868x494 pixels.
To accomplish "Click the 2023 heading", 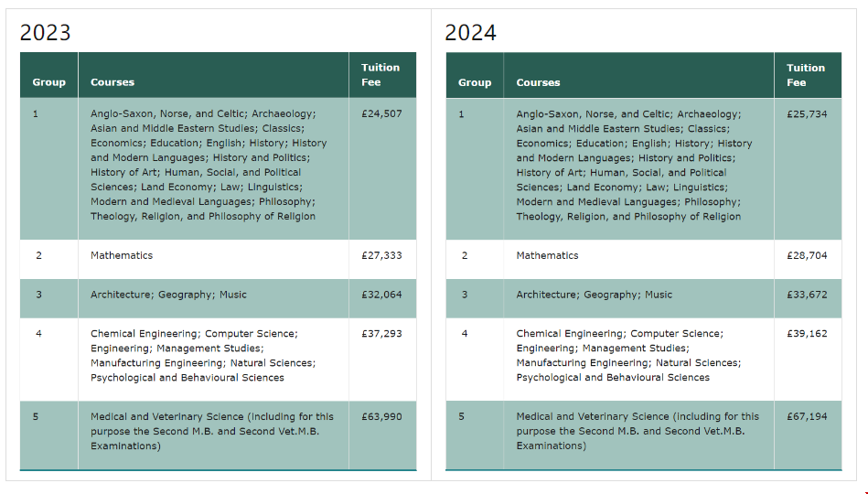I will [46, 33].
